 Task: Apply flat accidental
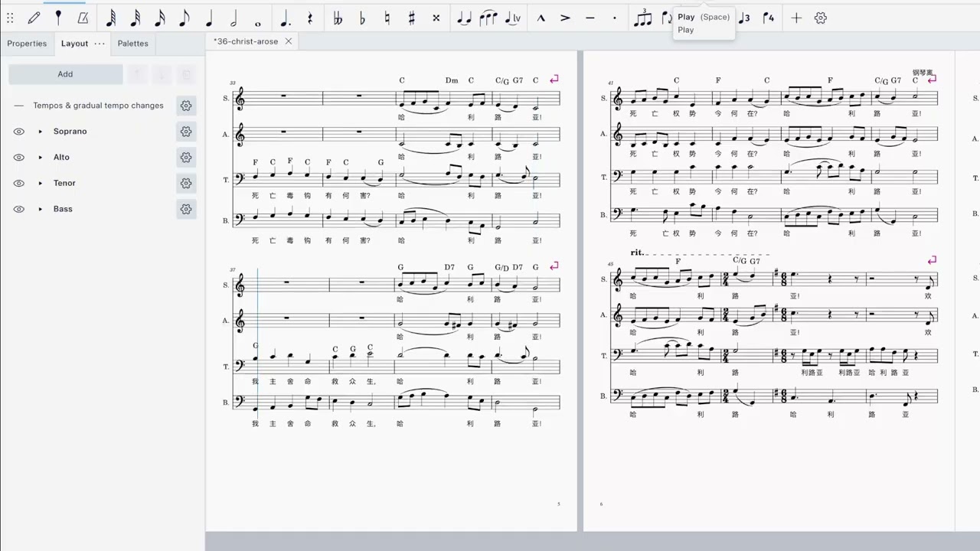pos(362,18)
